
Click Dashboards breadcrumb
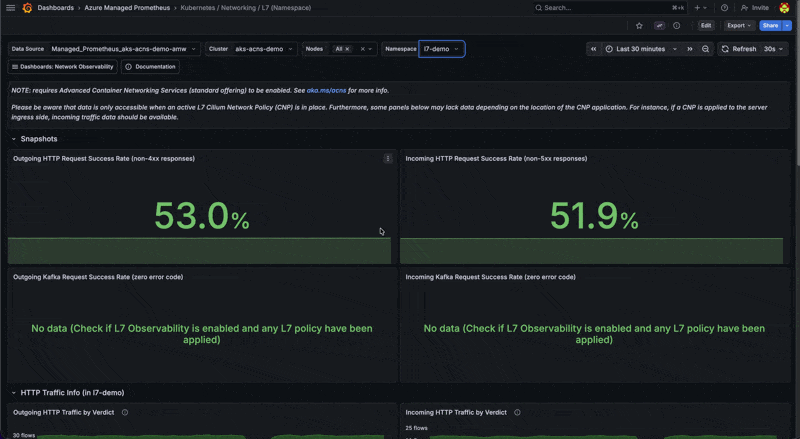(x=56, y=8)
